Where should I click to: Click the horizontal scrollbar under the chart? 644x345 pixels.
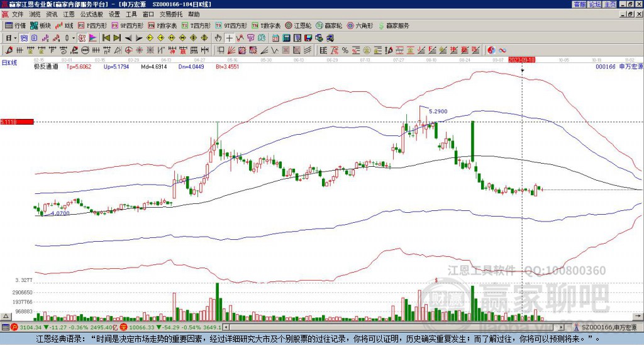pyautogui.click(x=396, y=327)
